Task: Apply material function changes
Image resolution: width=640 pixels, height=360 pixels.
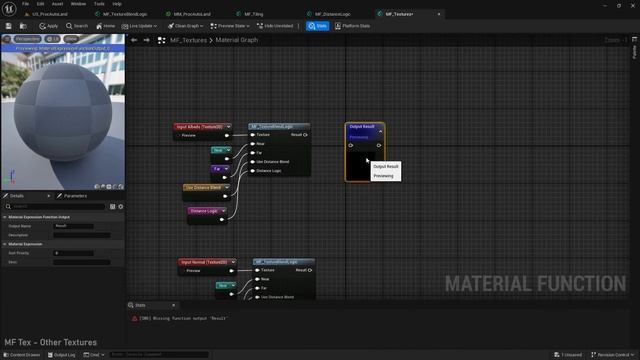Action: [49, 26]
